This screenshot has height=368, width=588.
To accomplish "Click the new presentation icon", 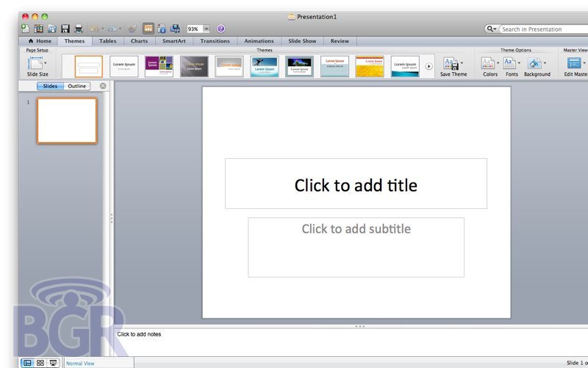I will (25, 29).
